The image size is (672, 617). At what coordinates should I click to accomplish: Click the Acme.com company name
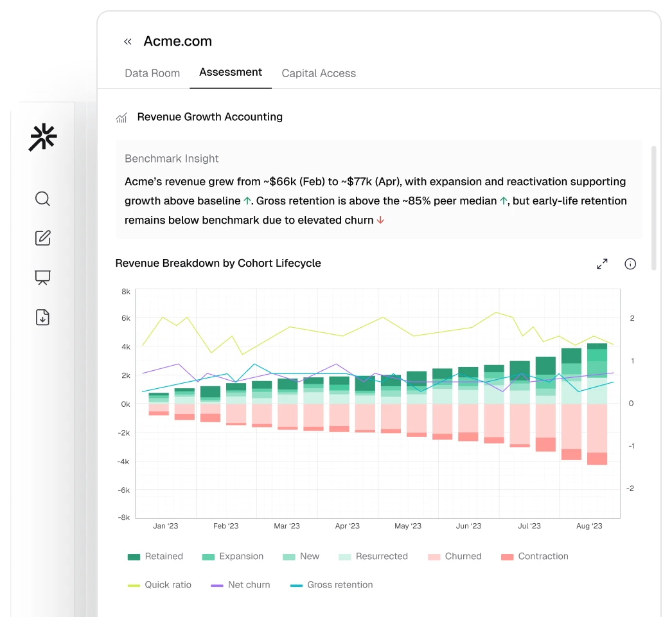pyautogui.click(x=178, y=41)
